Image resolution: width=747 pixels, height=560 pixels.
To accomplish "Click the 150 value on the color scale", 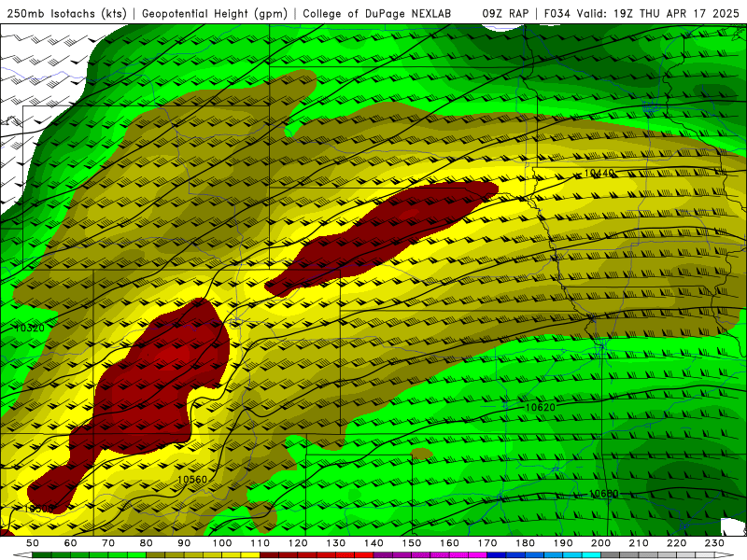I will tap(412, 543).
